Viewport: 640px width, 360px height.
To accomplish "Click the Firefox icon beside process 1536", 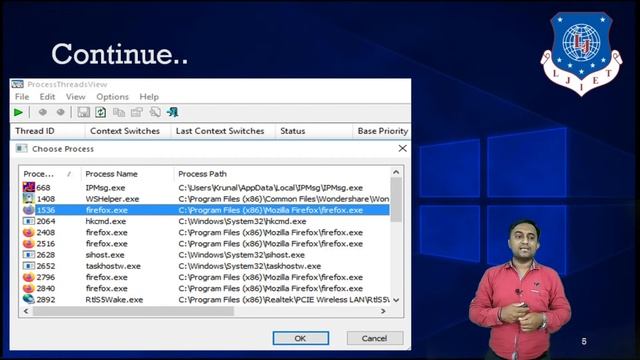I will click(29, 210).
